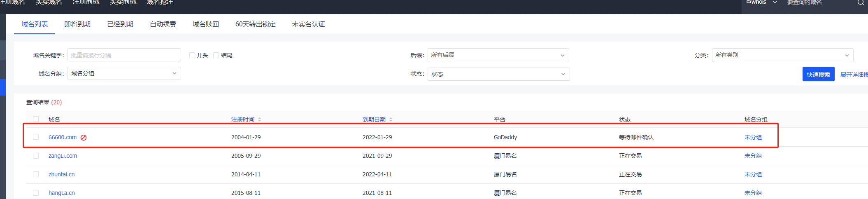Tick the select-all checkbox in table header
Image resolution: width=868 pixels, height=199 pixels.
(36, 119)
